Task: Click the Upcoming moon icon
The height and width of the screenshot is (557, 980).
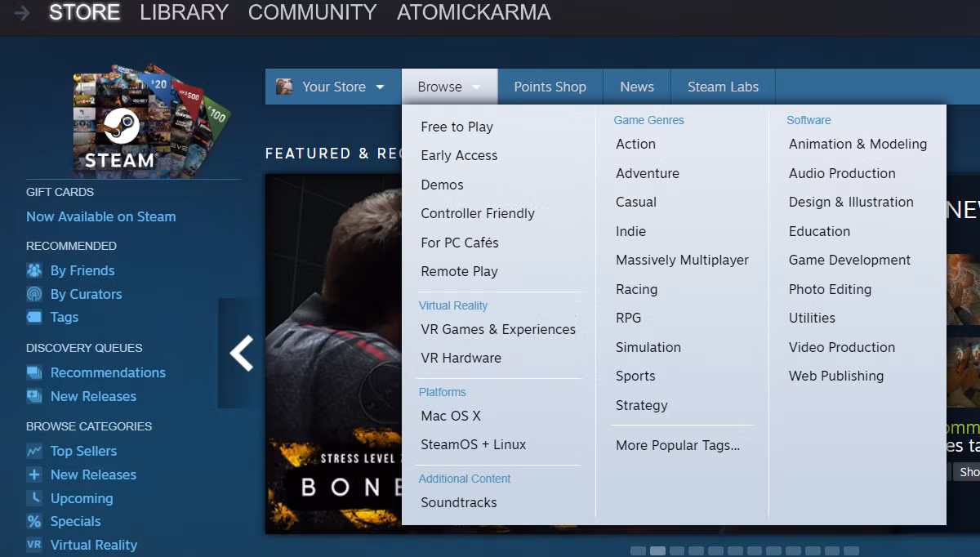Action: tap(34, 498)
